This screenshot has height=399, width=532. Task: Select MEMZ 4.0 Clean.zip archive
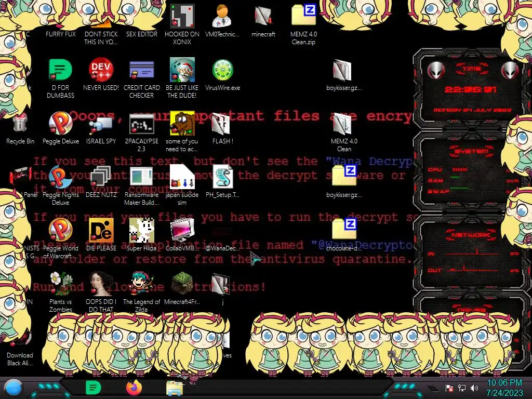(x=303, y=24)
